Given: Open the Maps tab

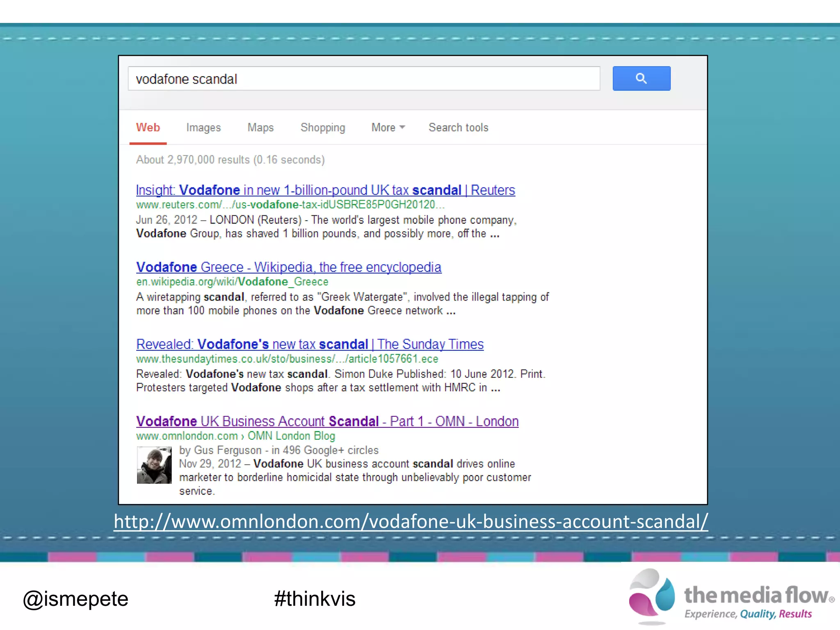Looking at the screenshot, I should tap(260, 128).
